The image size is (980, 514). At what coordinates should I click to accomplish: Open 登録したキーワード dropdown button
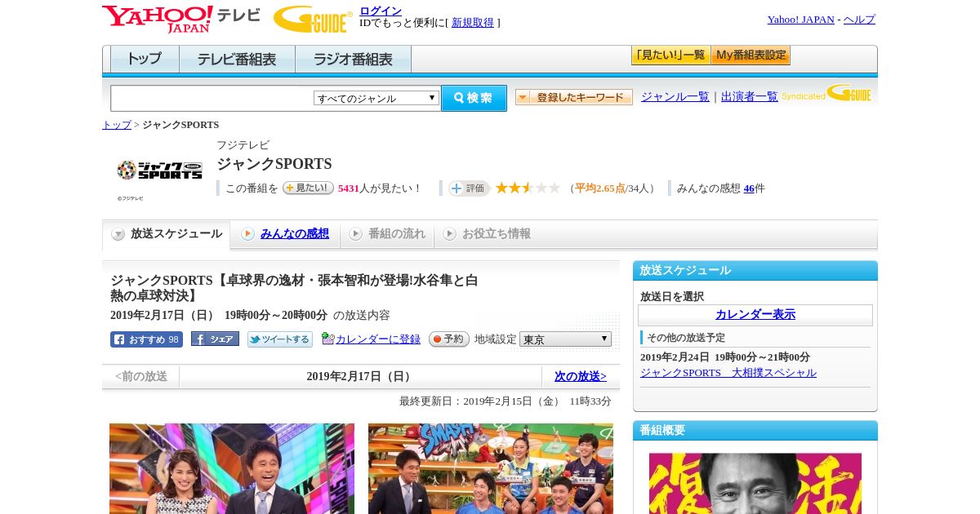click(x=573, y=97)
